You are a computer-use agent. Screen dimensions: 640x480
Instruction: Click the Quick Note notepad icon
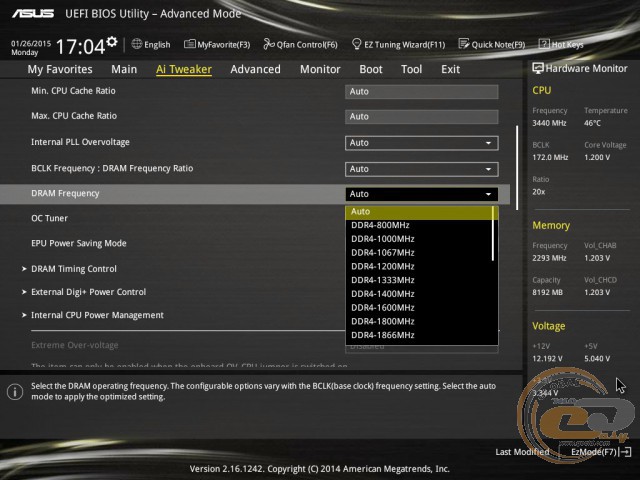[x=464, y=44]
